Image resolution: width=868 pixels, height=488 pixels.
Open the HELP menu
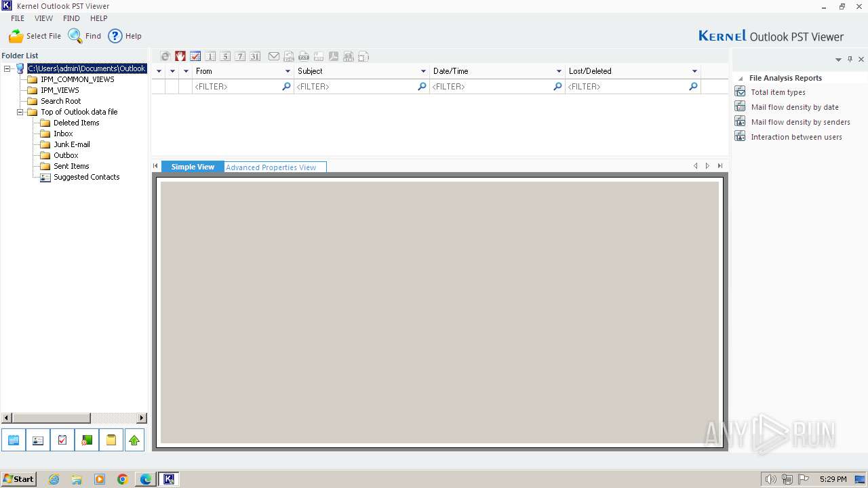point(99,18)
